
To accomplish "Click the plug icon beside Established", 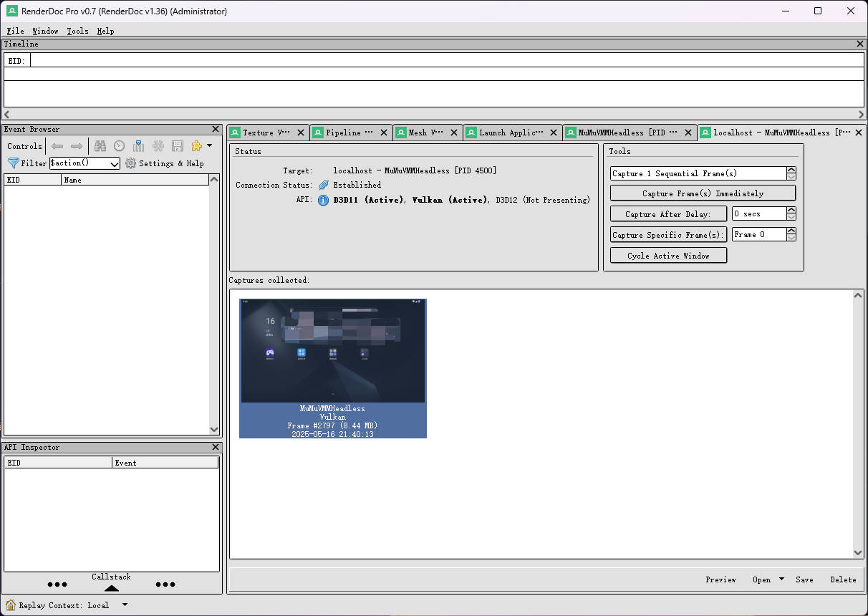I will tap(324, 185).
